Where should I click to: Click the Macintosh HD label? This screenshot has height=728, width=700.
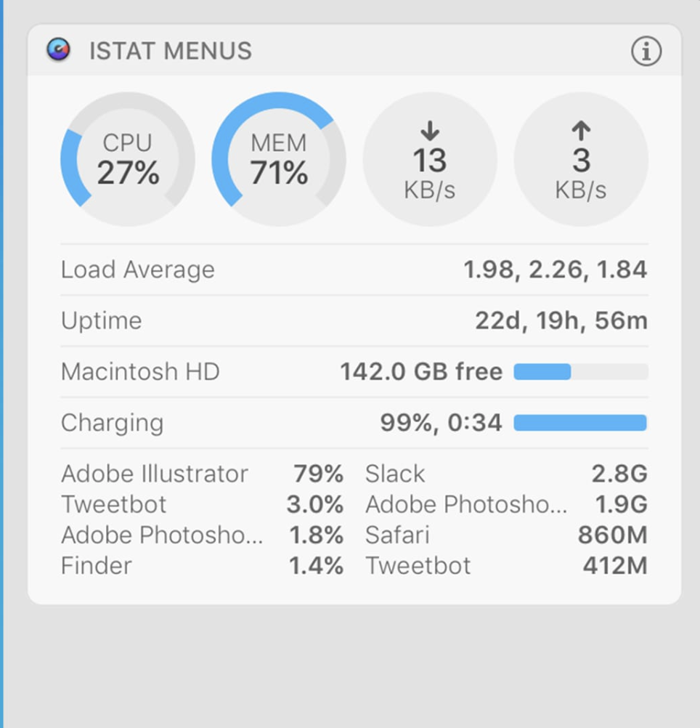tap(140, 372)
